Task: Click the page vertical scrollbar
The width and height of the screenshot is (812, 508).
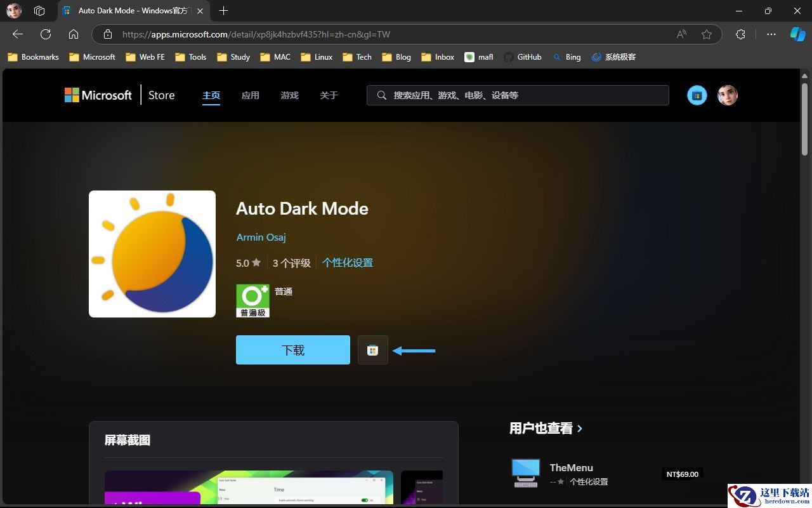Action: (805, 119)
